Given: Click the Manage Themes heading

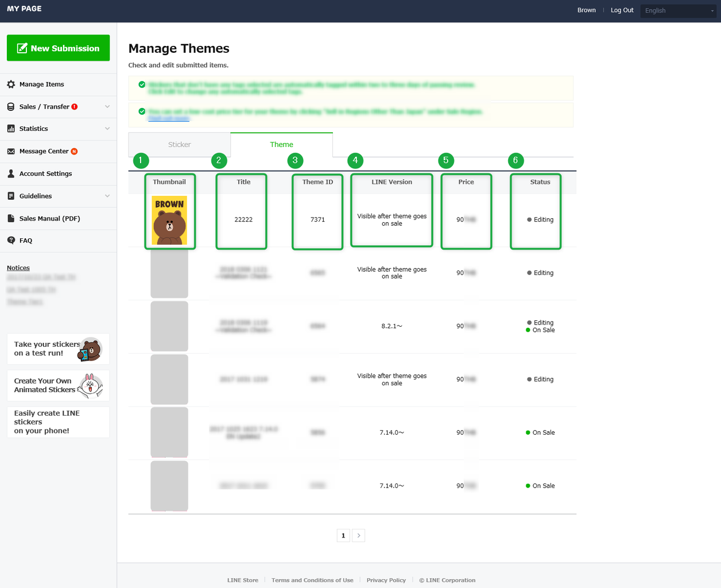Looking at the screenshot, I should [x=179, y=48].
